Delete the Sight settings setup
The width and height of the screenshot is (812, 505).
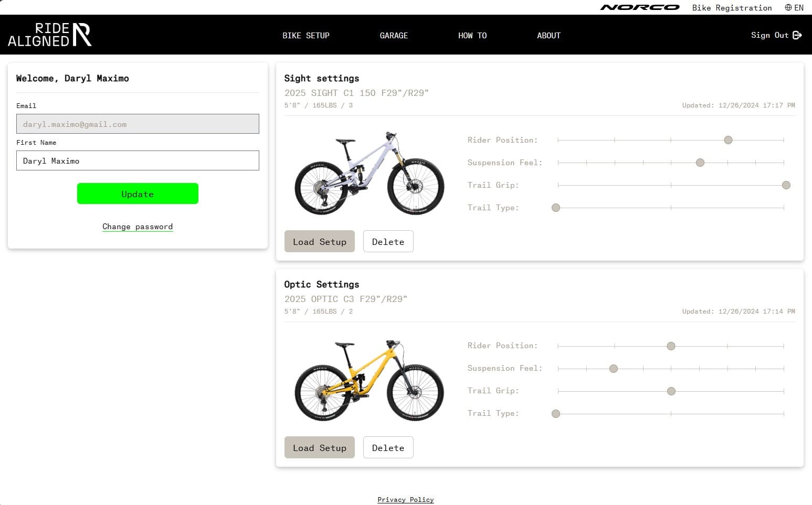[x=388, y=241]
